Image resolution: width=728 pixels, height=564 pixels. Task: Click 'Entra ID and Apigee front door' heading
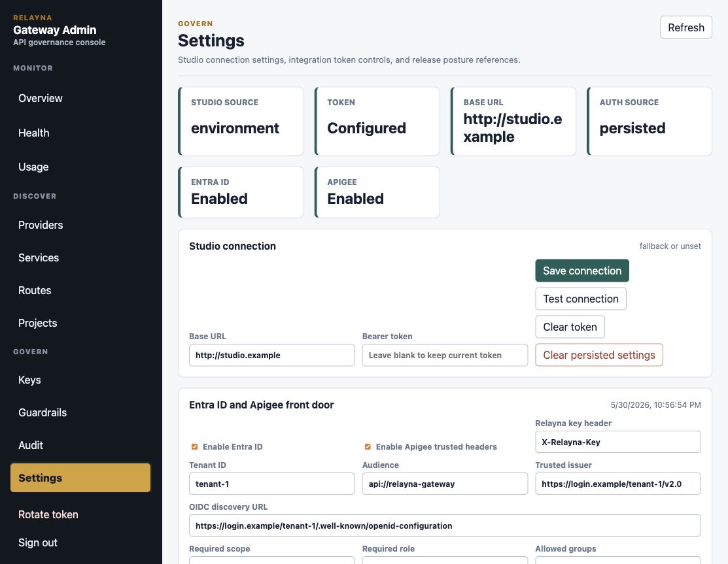coord(262,405)
